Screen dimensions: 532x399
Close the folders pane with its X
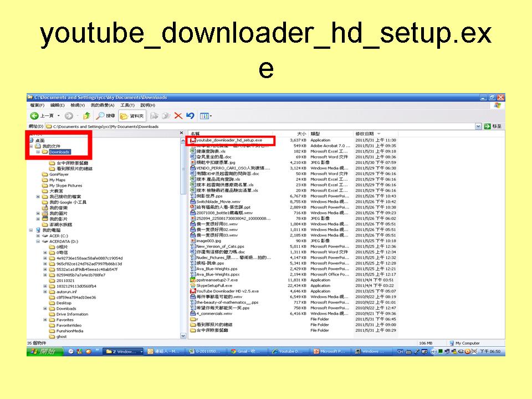[x=181, y=133]
